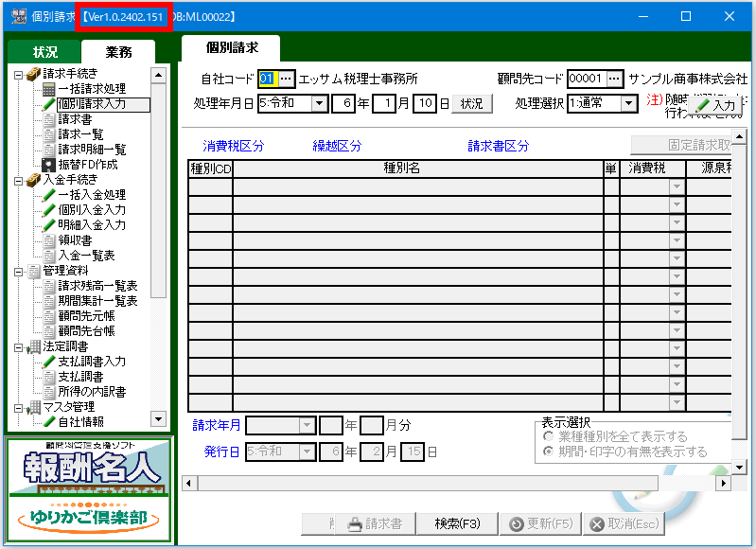Switch to the 状況 tab

click(44, 52)
